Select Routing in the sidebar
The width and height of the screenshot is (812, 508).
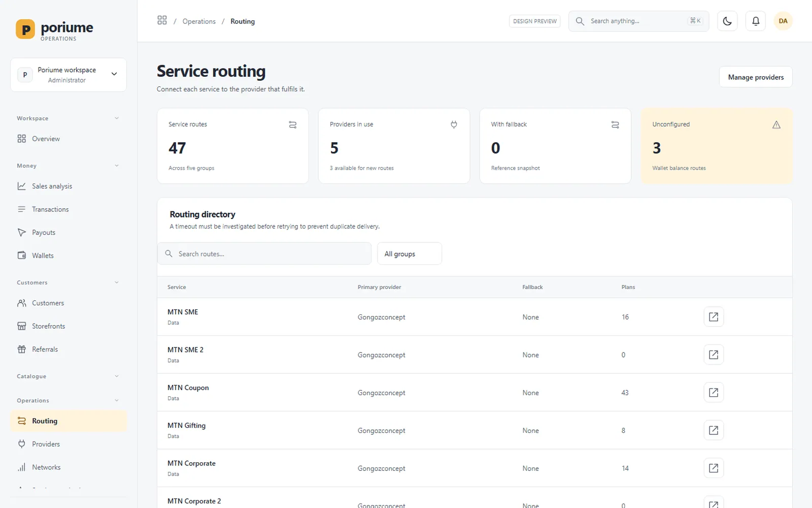(x=69, y=421)
